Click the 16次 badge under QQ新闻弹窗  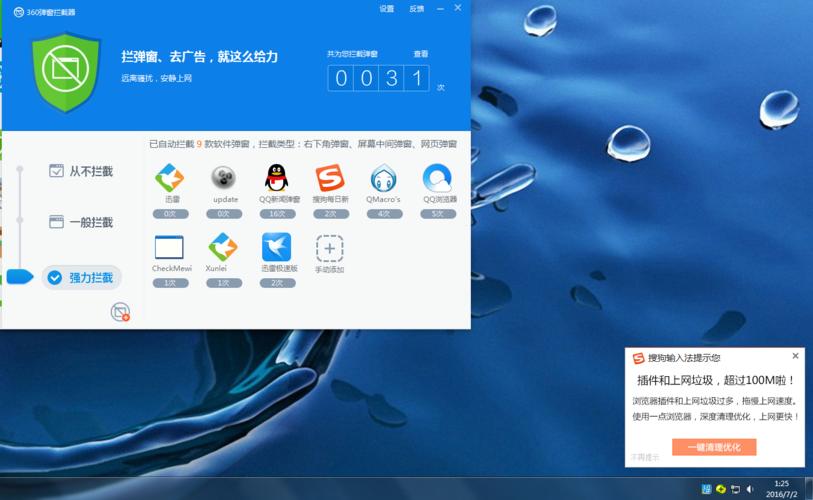coord(277,214)
